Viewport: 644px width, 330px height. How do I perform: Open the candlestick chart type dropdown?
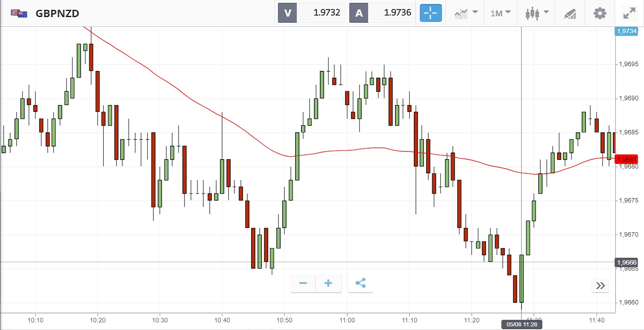pyautogui.click(x=537, y=13)
